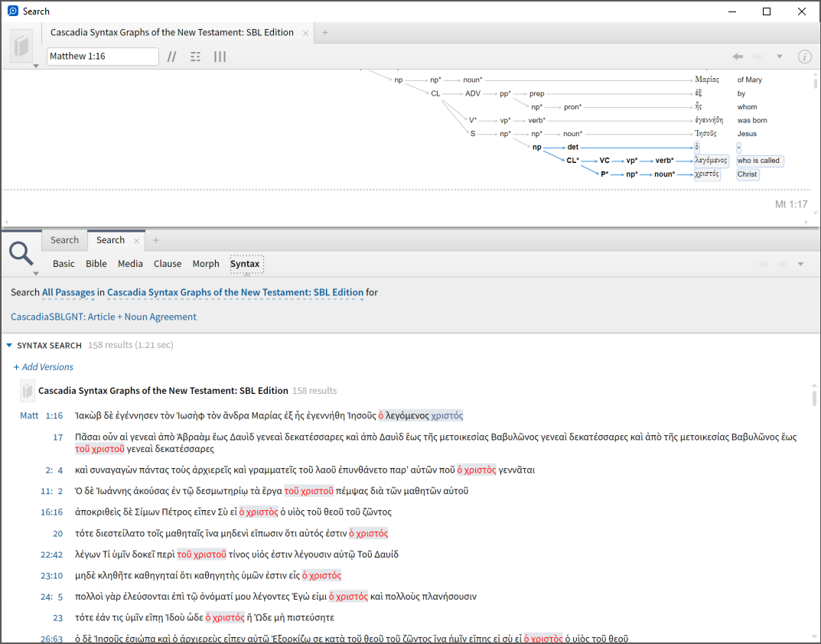Click the Add Versions link
This screenshot has width=821, height=644.
[44, 367]
